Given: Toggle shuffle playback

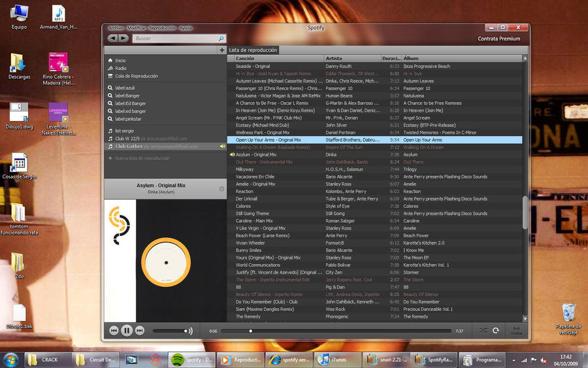Looking at the screenshot, I should [483, 331].
